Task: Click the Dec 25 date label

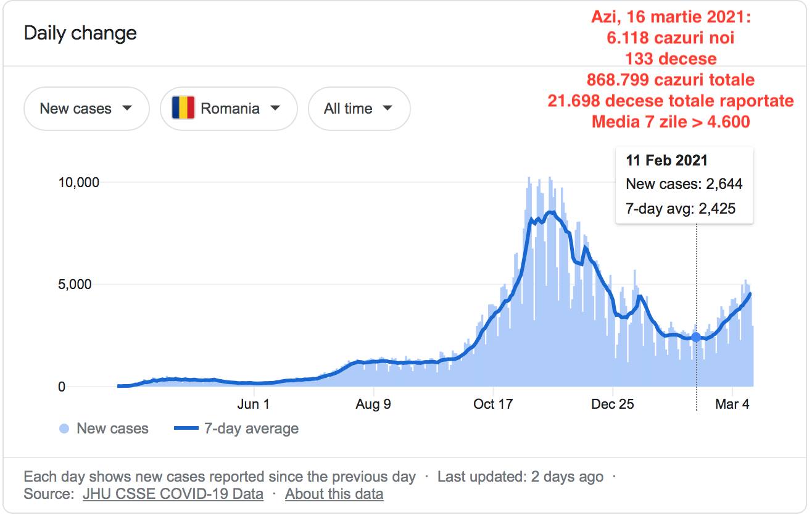Action: (613, 404)
